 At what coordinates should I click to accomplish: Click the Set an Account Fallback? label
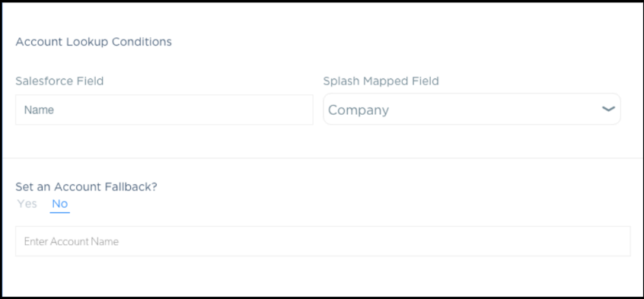(x=87, y=187)
